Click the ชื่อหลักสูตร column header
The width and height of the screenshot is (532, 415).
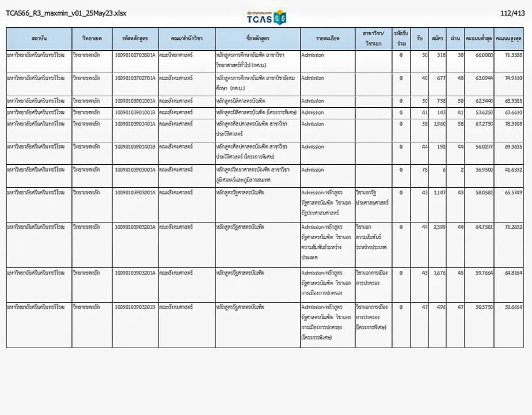(257, 38)
